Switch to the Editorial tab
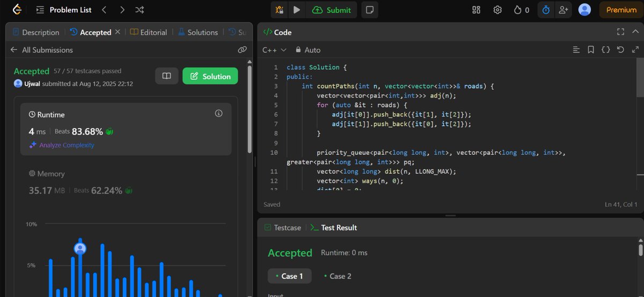Image resolution: width=644 pixels, height=297 pixels. coord(149,32)
